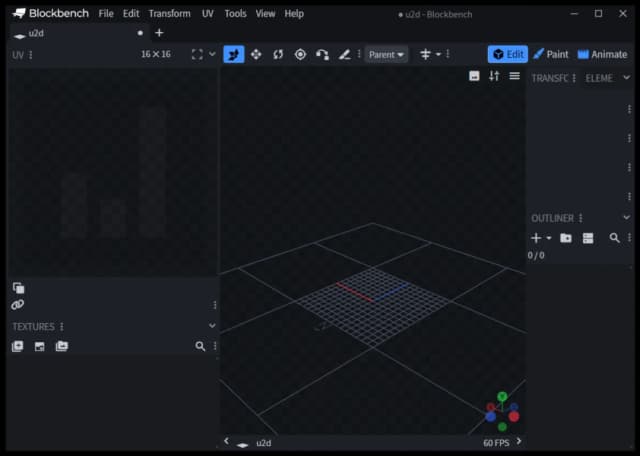The image size is (640, 456).
Task: Open the Textures panel dots menu
Action: coord(62,327)
